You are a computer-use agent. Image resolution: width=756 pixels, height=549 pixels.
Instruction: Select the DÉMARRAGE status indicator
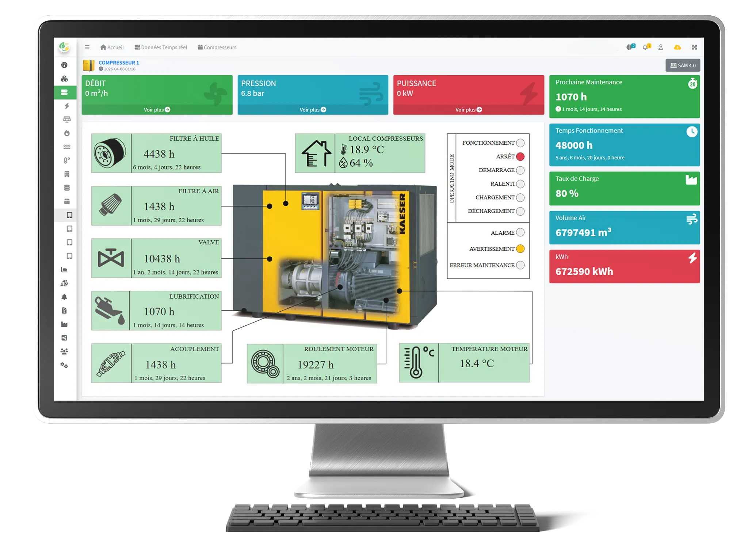click(x=520, y=170)
